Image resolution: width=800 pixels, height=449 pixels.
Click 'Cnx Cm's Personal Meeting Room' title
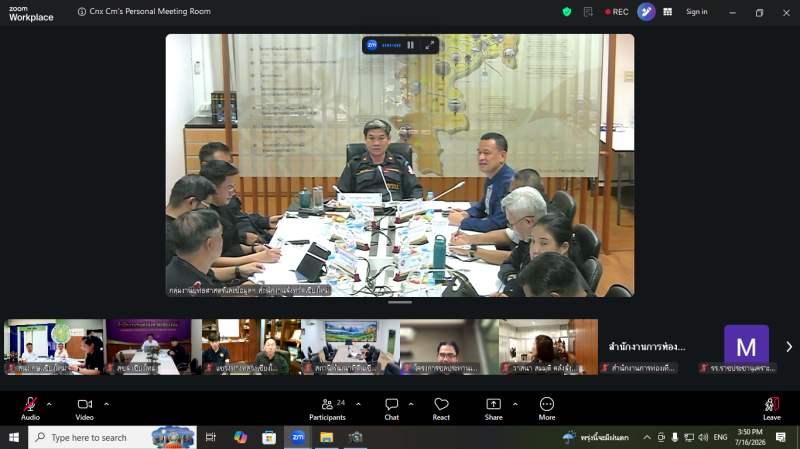[x=150, y=11]
